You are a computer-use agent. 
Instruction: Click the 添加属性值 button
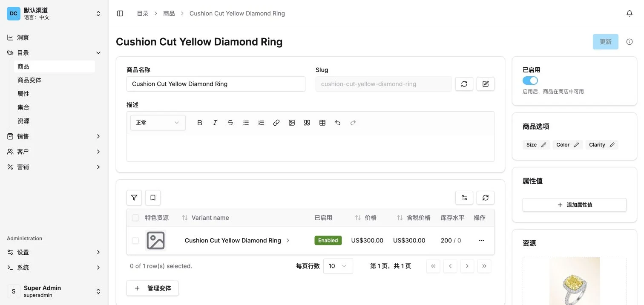tap(575, 205)
